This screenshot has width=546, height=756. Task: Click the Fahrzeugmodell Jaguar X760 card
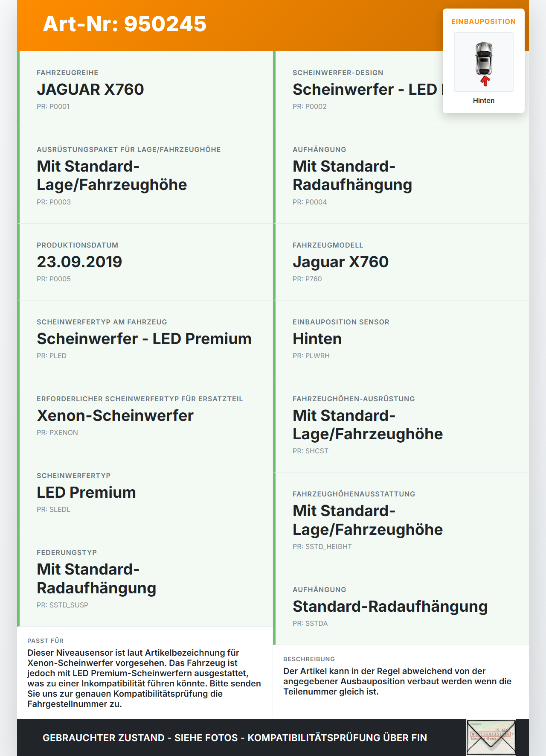click(401, 262)
